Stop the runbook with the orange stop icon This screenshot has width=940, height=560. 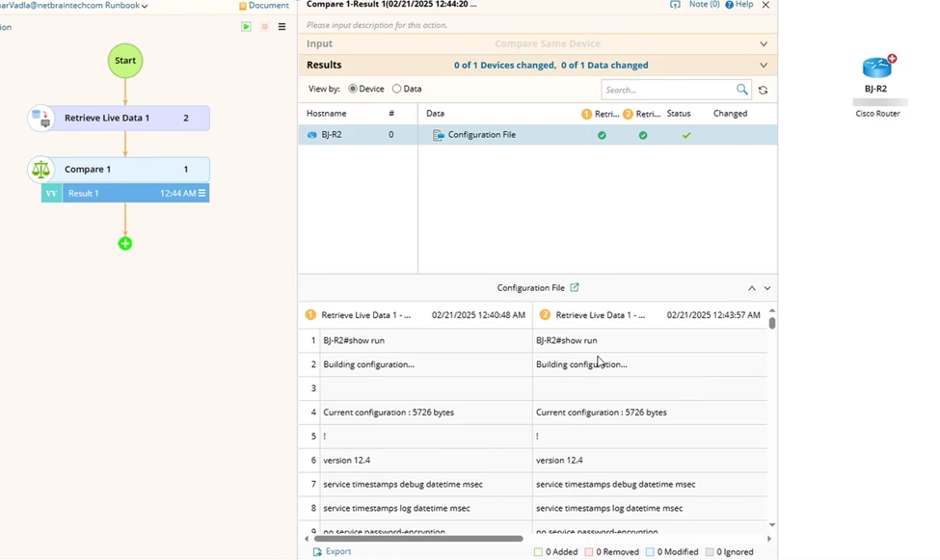264,26
